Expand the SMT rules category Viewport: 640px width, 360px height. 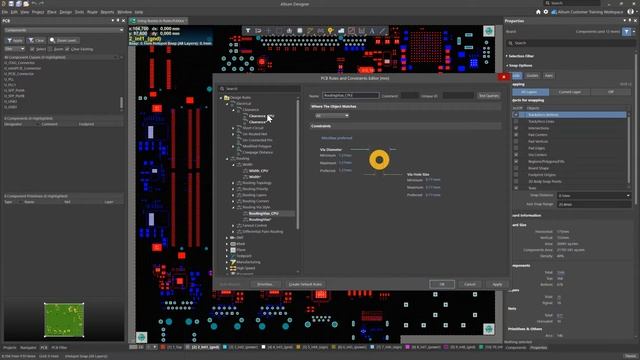(x=227, y=238)
